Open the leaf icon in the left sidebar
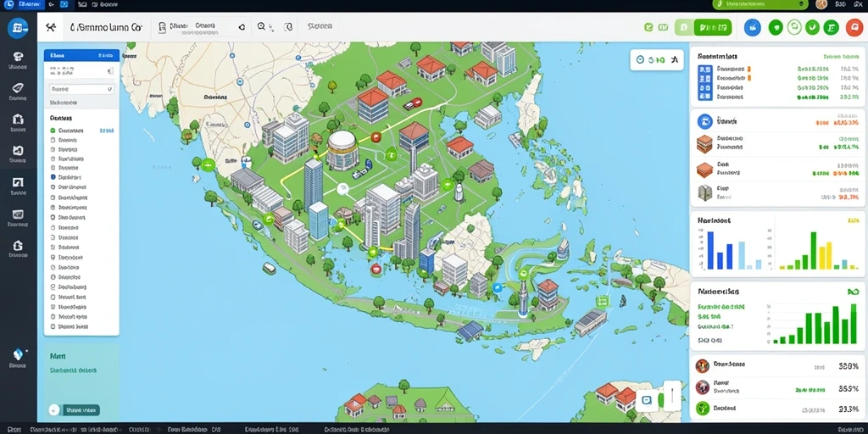This screenshot has width=868, height=434. 18,87
